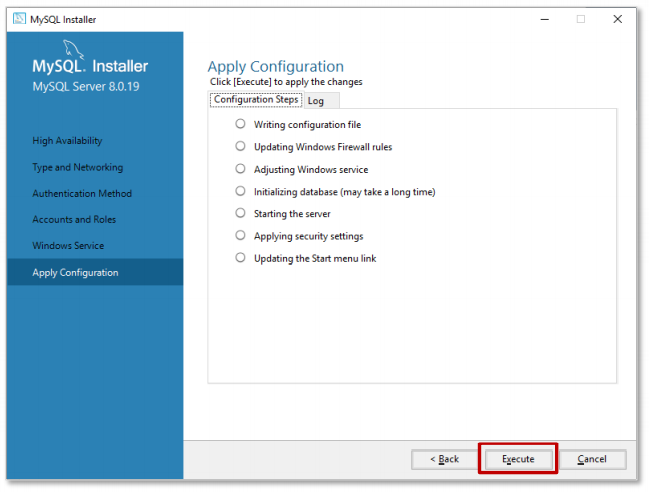This screenshot has width=649, height=492.
Task: Minimize the MySQL Installer window
Action: point(545,19)
